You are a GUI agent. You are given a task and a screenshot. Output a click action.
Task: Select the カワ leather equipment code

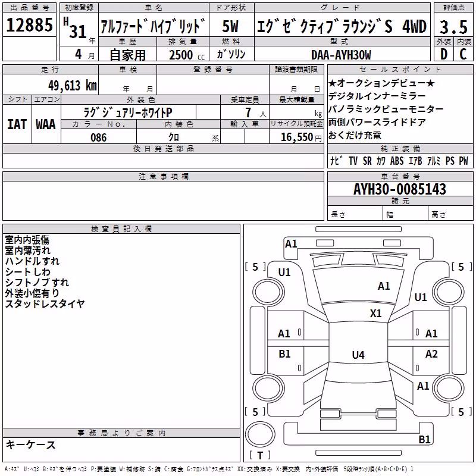(381, 161)
